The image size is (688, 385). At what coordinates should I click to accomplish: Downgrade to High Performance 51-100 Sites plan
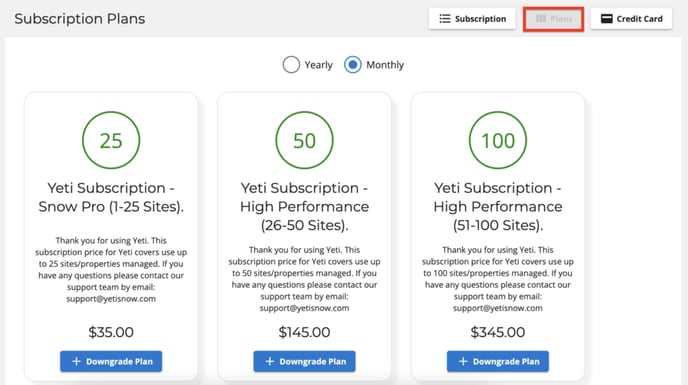click(x=498, y=361)
